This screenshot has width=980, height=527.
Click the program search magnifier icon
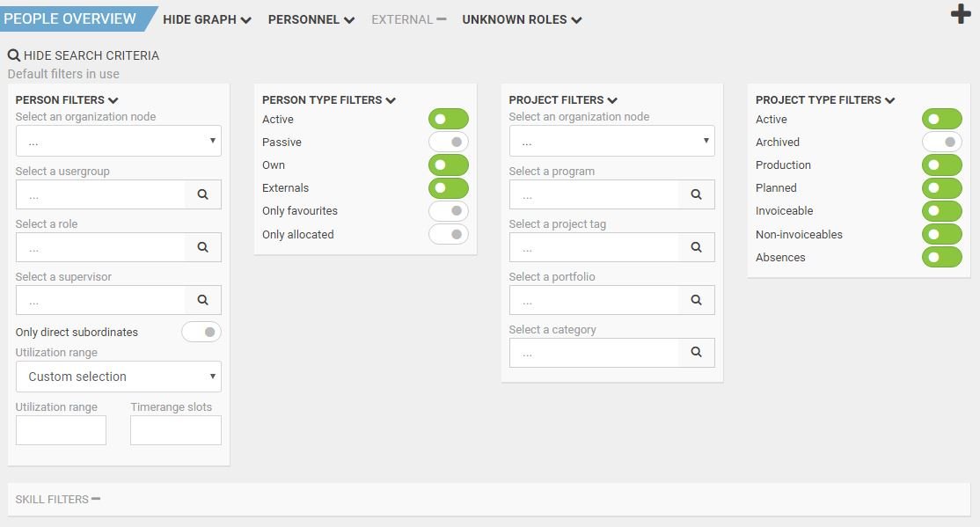coord(696,194)
